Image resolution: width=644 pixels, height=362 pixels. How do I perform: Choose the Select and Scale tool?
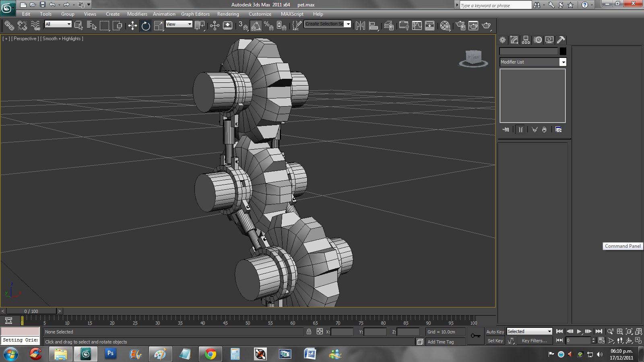tap(159, 26)
